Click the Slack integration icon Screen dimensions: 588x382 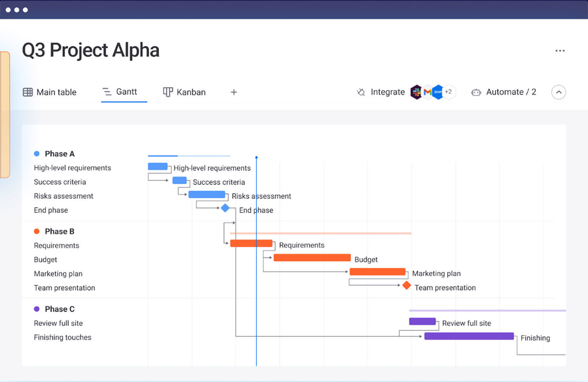click(x=417, y=92)
